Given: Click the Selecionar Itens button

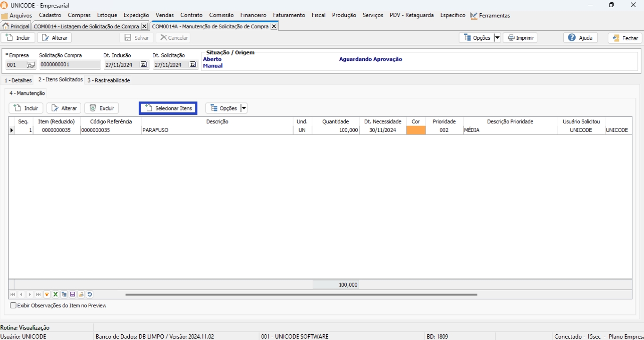Looking at the screenshot, I should [x=168, y=108].
